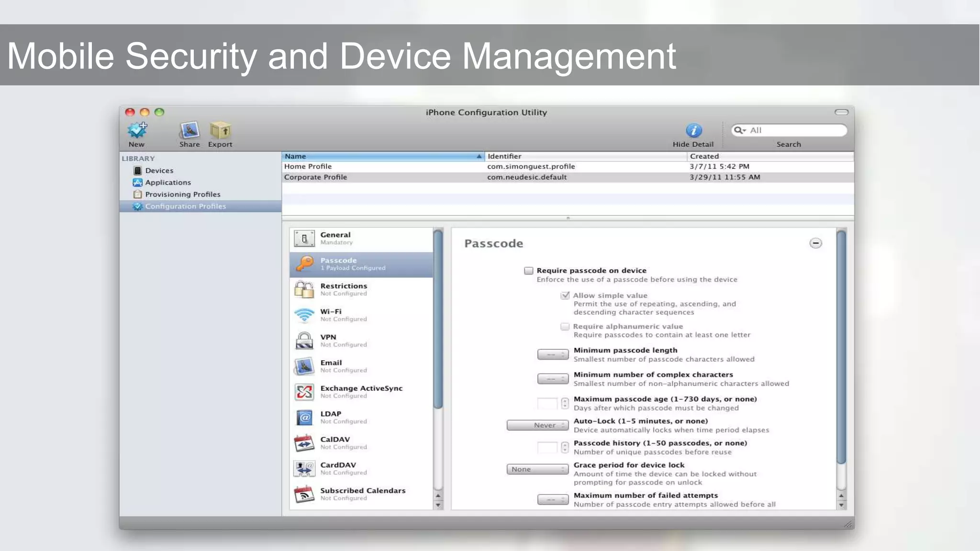
Task: Click the Passcode pane scroll-up arrow
Action: pos(841,496)
